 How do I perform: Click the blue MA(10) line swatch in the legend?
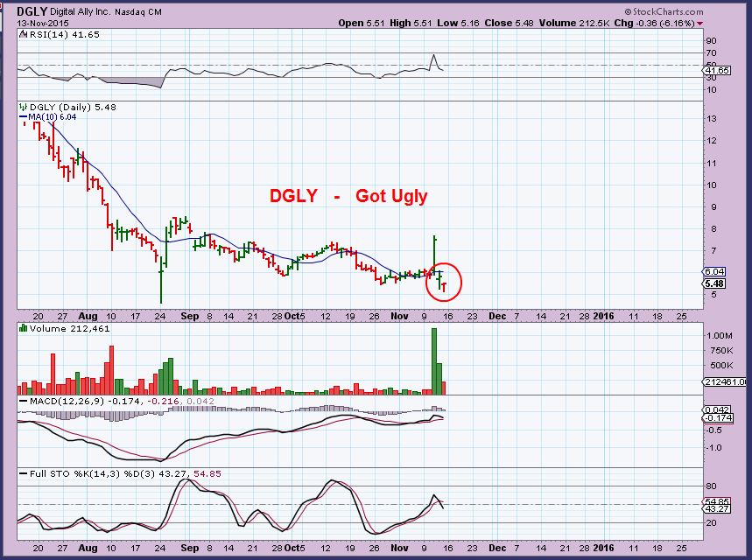pos(24,117)
